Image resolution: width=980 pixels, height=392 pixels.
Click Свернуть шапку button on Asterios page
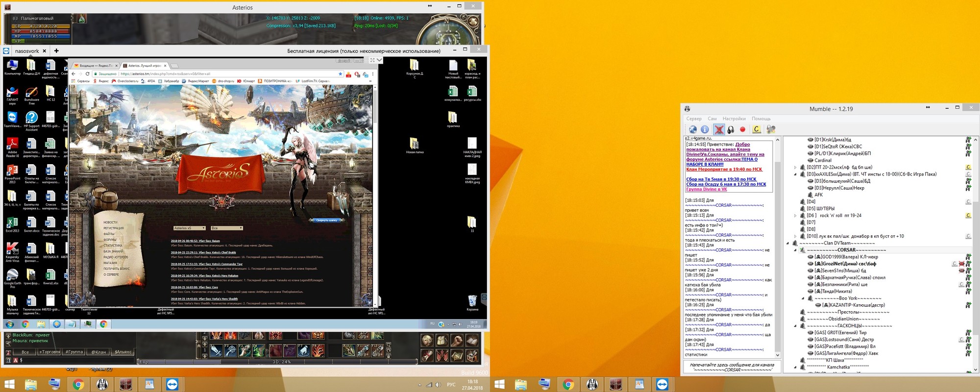(x=327, y=220)
